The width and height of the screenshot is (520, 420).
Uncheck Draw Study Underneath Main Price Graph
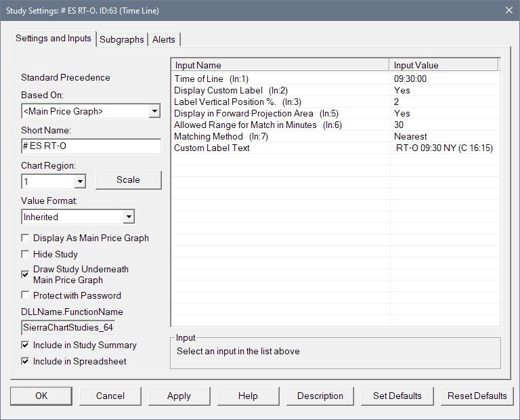26,274
